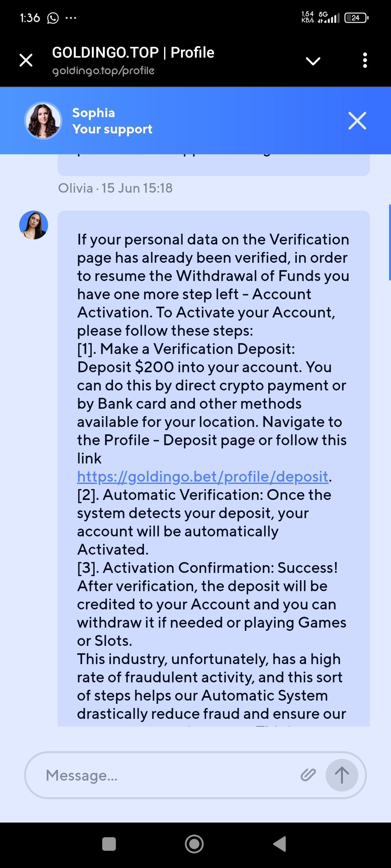This screenshot has width=391, height=868.
Task: Open the goldingo.bet/profile/deposit link
Action: (x=203, y=477)
